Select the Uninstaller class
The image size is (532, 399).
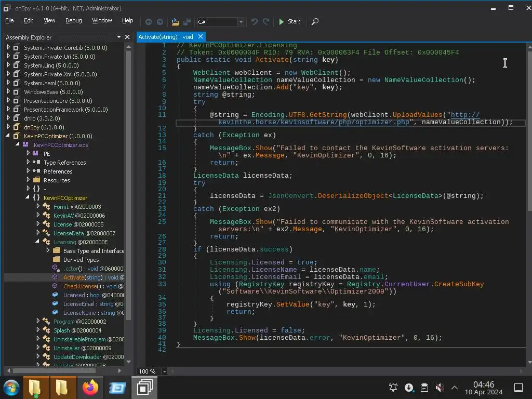(x=83, y=348)
